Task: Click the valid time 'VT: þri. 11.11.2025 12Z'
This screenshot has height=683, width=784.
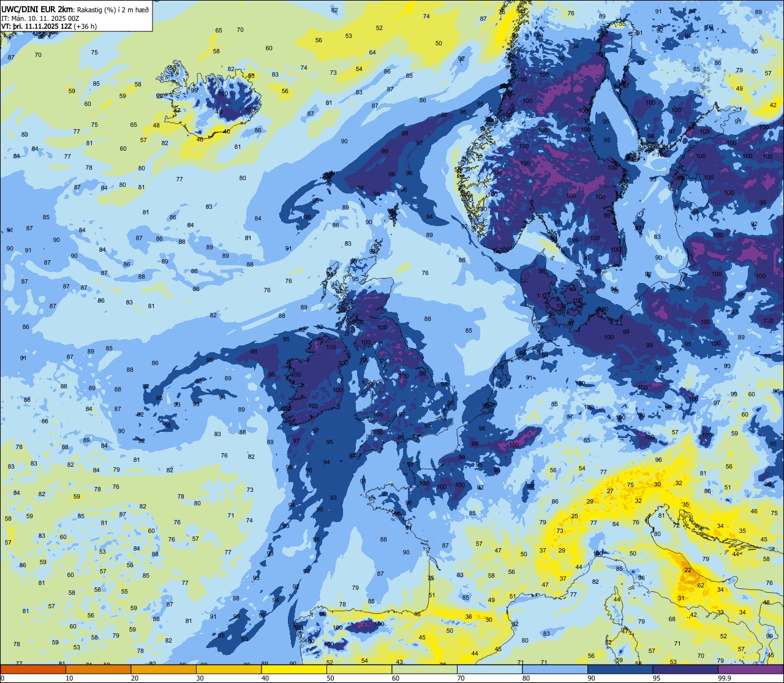Action: click(x=36, y=26)
